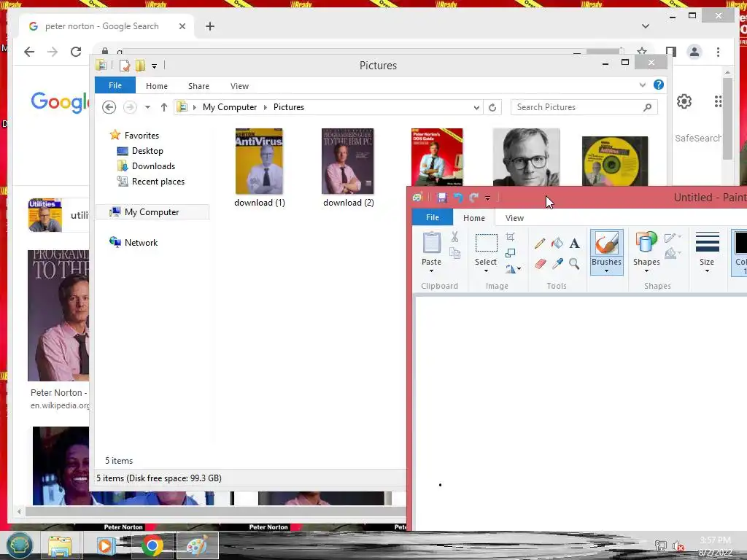The width and height of the screenshot is (747, 560).
Task: Click the Properties icon in Explorer title bar
Action: [x=124, y=65]
